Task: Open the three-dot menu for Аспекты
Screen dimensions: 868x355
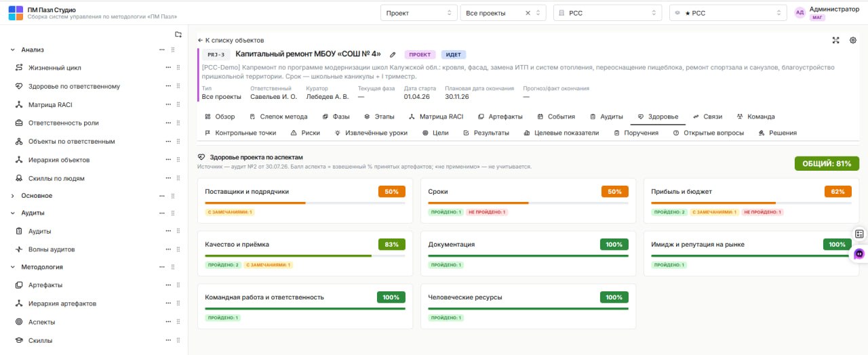Action: (x=168, y=322)
